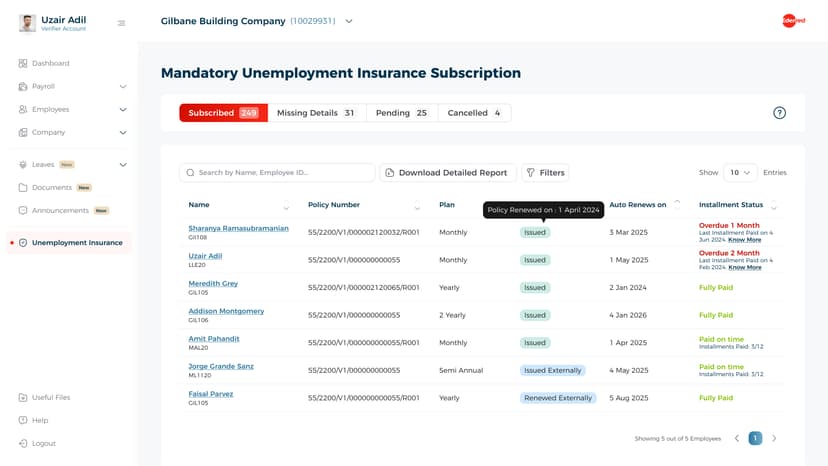Click Issued badge in Meredith Grey row
Viewport: 828px width, 466px height.
point(535,287)
